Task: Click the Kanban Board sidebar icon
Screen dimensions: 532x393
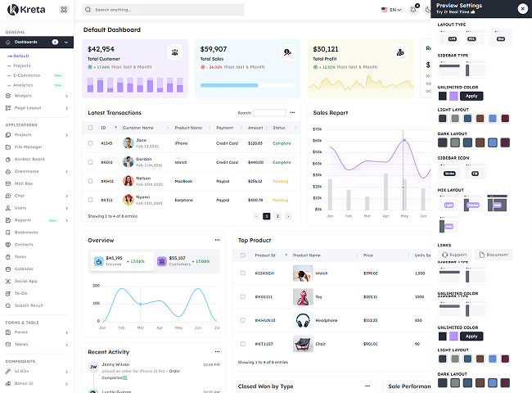Action: click(x=8, y=159)
